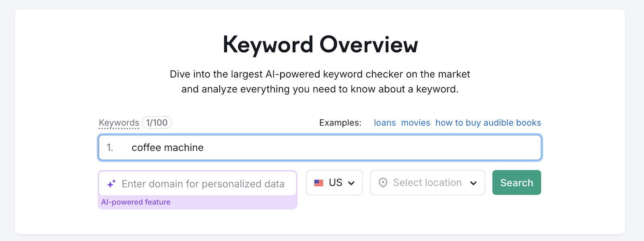Click the 1/100 keyword counter badge
Viewport: 644px width, 241px height.
click(x=157, y=123)
